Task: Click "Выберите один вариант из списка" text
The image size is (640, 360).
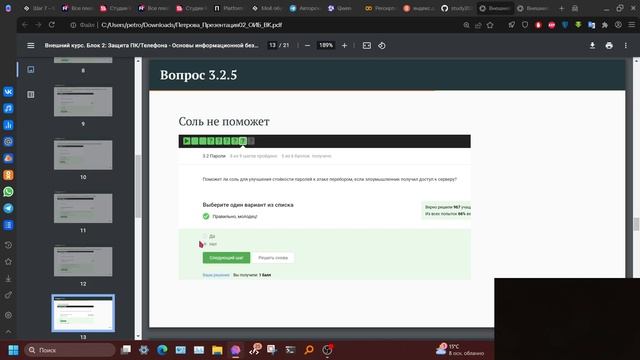Action: click(x=248, y=205)
